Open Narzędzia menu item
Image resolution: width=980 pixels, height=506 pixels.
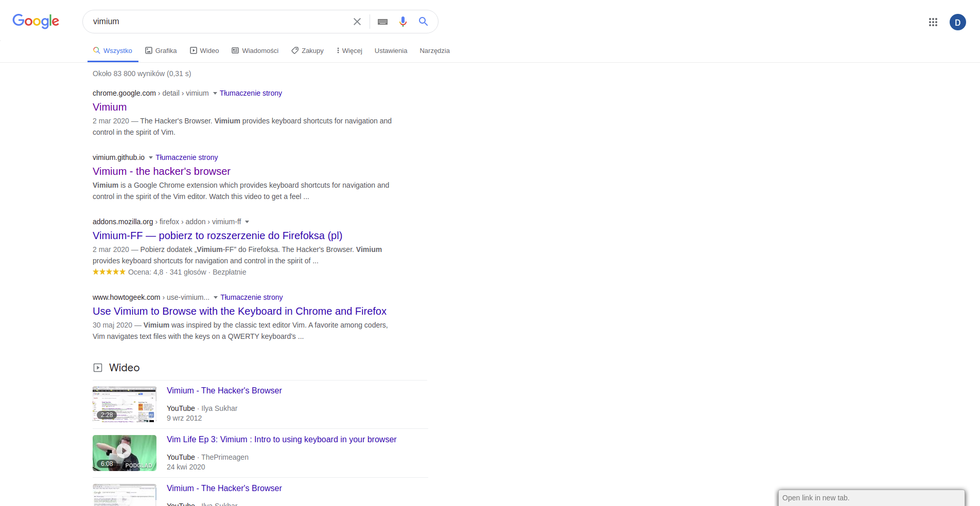(434, 50)
